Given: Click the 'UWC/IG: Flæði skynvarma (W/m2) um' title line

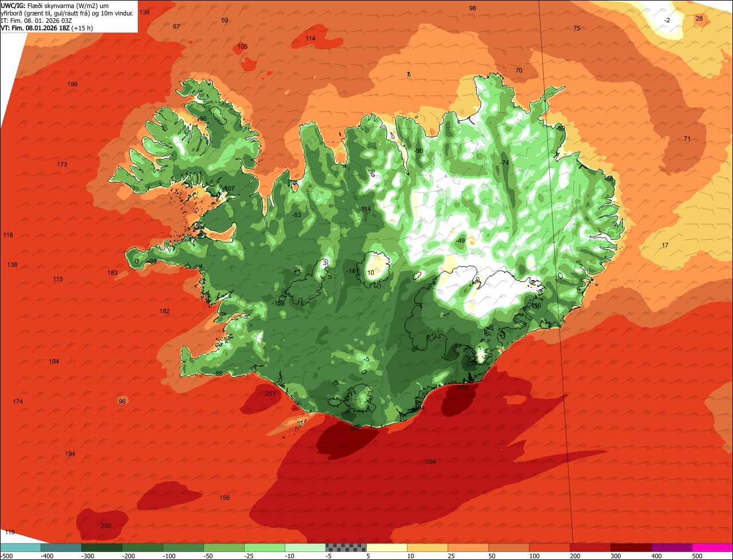Looking at the screenshot, I should point(55,5).
